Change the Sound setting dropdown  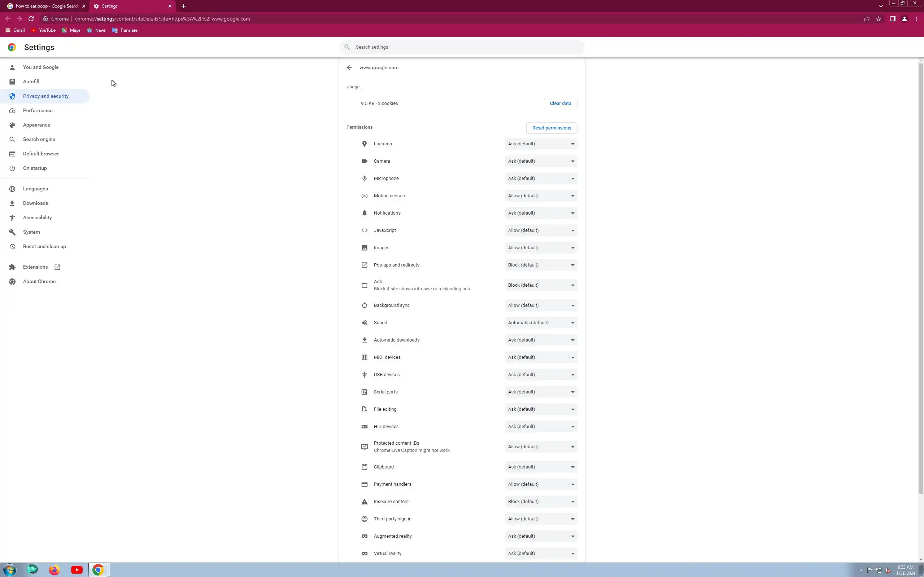pyautogui.click(x=541, y=323)
